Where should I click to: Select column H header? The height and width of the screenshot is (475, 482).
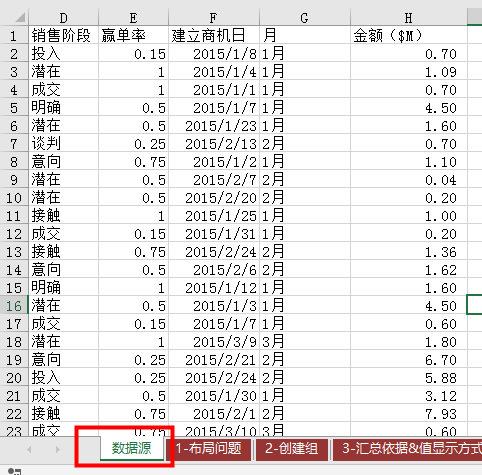409,17
